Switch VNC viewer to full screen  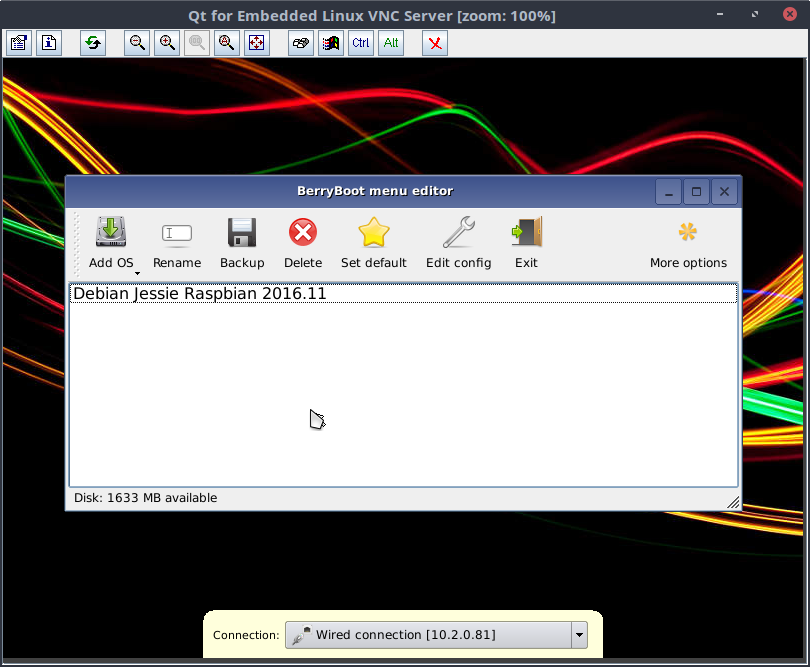point(257,42)
